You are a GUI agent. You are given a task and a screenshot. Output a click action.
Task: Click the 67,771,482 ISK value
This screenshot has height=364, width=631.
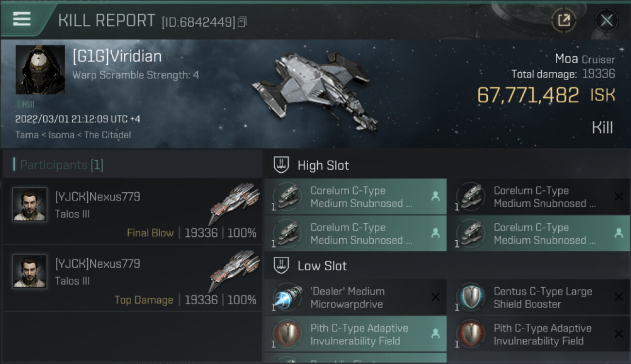pos(528,95)
